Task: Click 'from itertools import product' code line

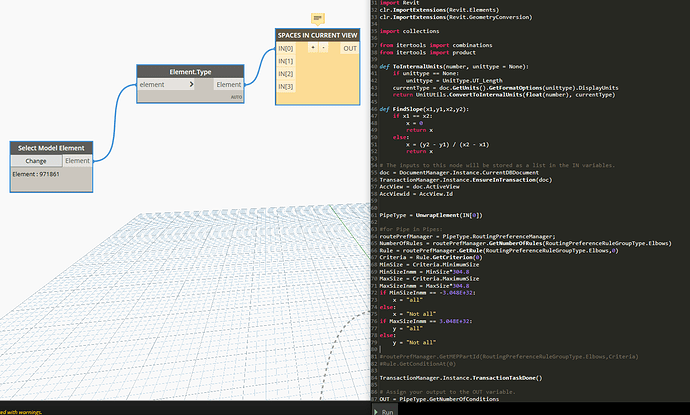Action: 427,52
